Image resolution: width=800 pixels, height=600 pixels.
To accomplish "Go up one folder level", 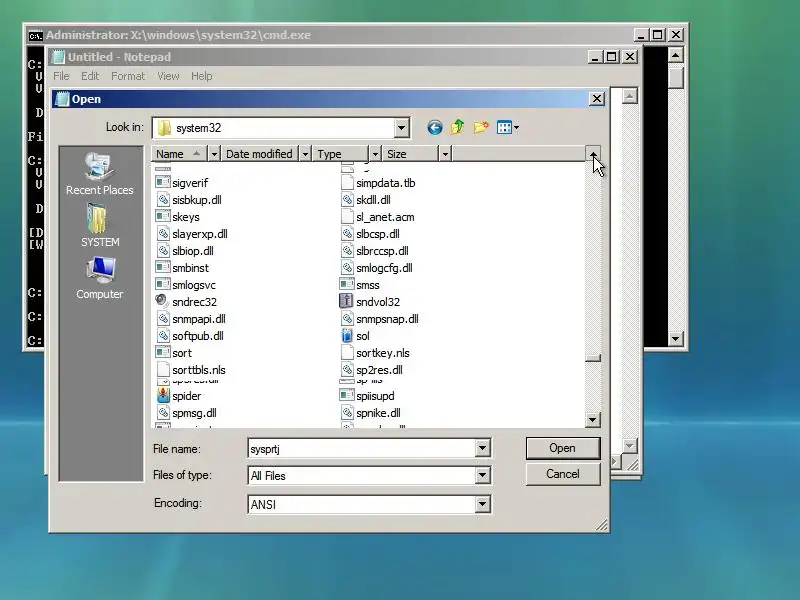I will (458, 128).
